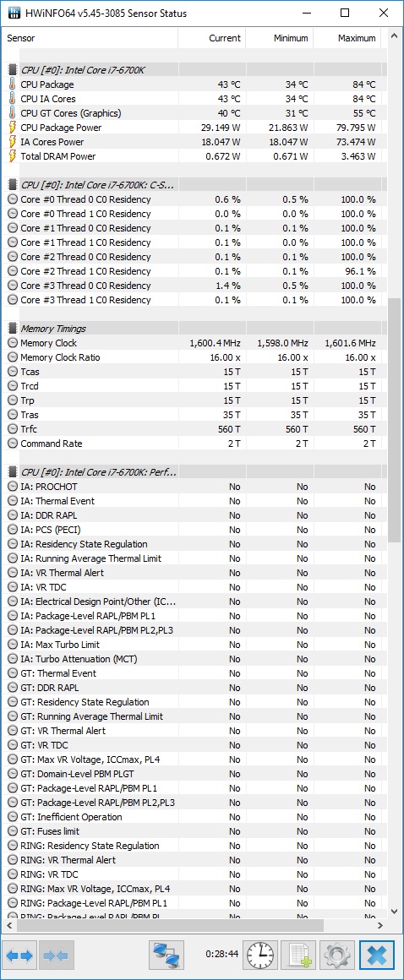The height and width of the screenshot is (980, 404).
Task: Click the CPU Package thermometer icon
Action: tap(13, 84)
